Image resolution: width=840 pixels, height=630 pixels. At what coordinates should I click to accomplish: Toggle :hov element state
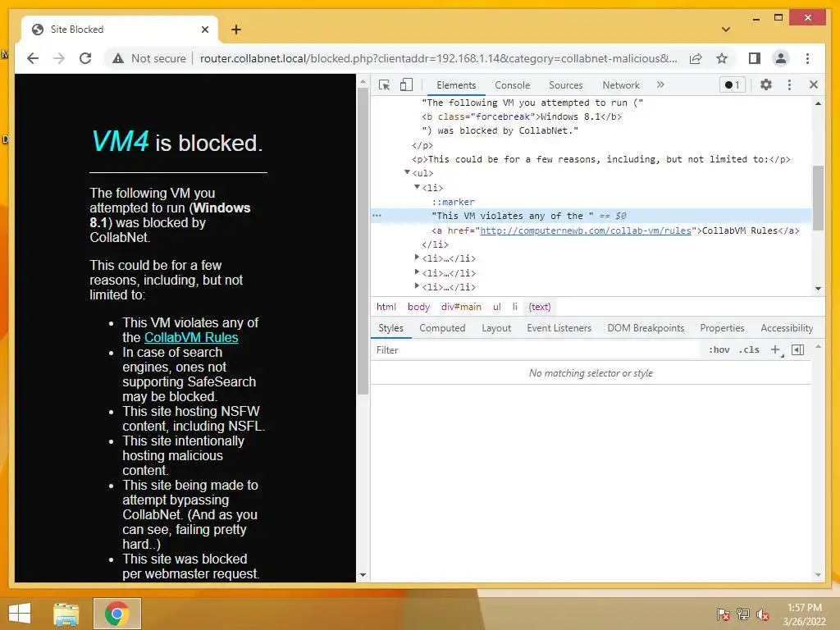point(719,349)
